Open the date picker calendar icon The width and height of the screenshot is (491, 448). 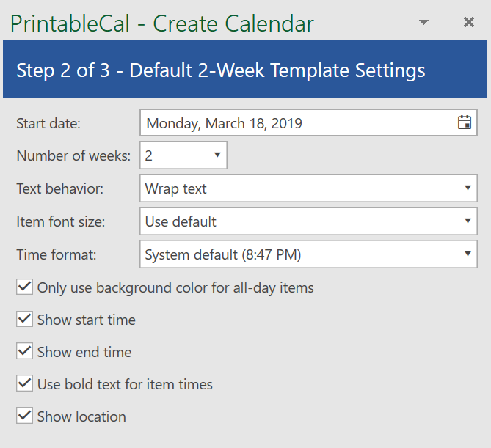coord(465,122)
